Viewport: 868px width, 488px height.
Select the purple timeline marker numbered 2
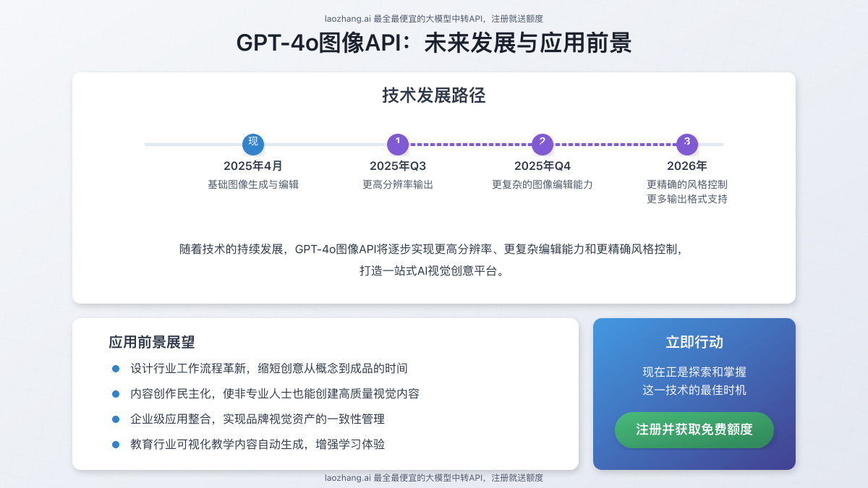pyautogui.click(x=542, y=144)
